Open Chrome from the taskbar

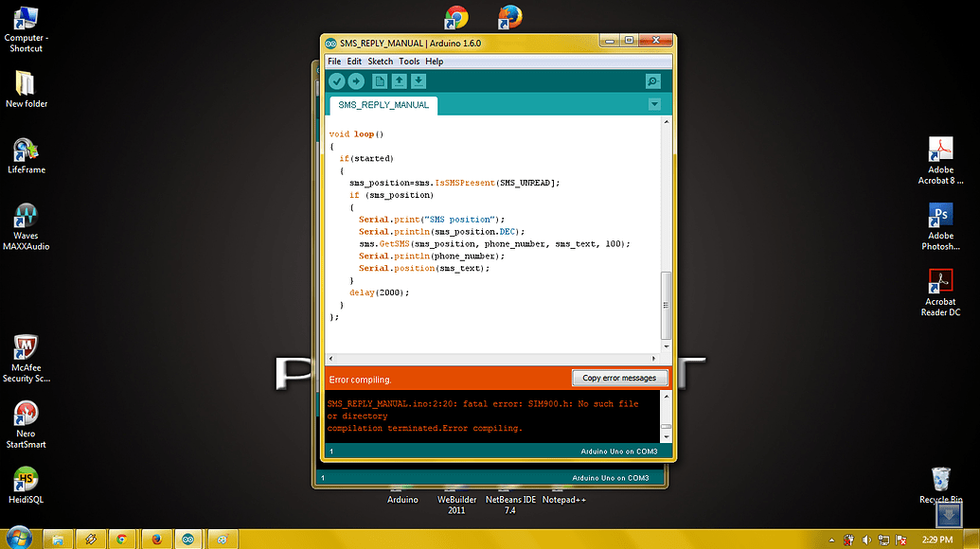[x=122, y=539]
